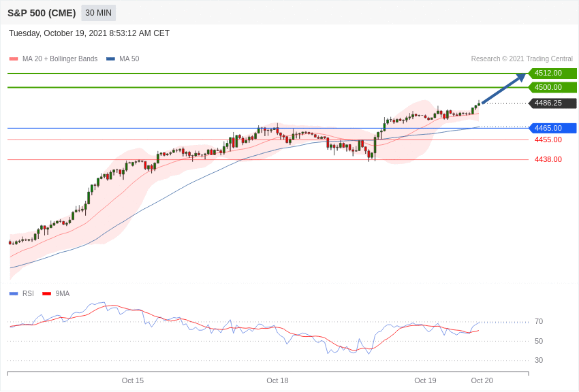Screen dimensions: 579x392
Task: Click the 4465.00 blue pivot label
Action: click(x=552, y=128)
